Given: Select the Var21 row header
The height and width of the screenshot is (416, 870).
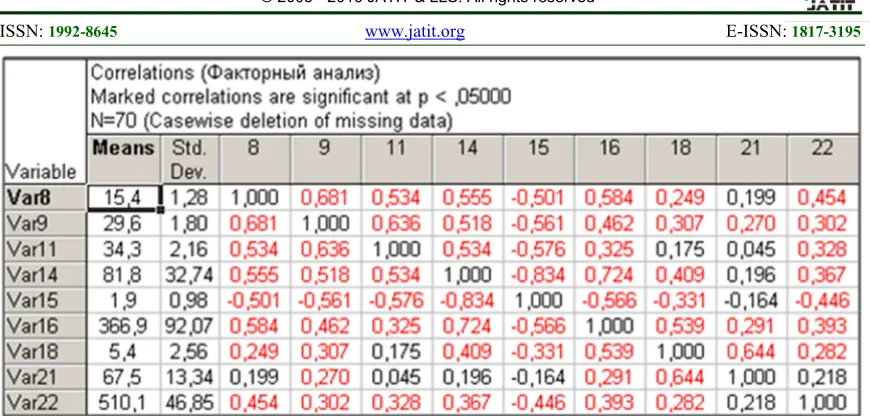Looking at the screenshot, I should point(44,377).
